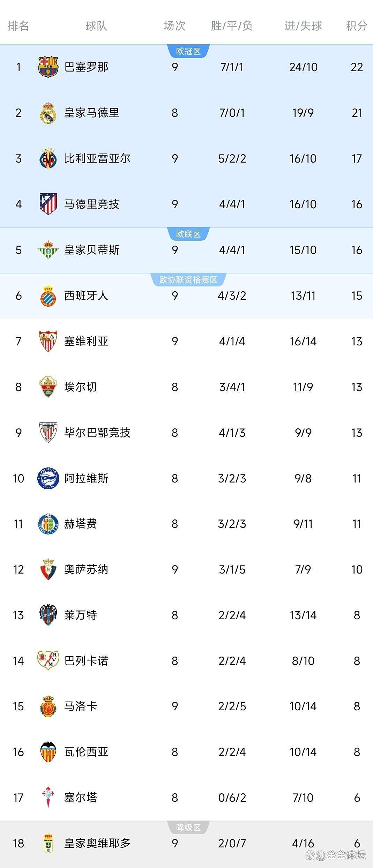Open the Real Betis crest
The height and width of the screenshot is (868, 373).
coord(48,250)
